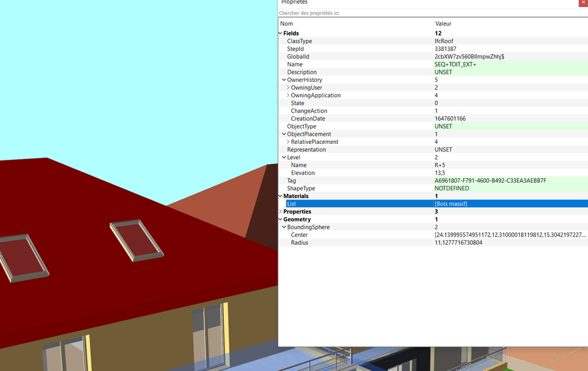Screen dimensions: 588x371
Task: Click the 2cbXW7zv560BIImpwZhhj$ GlobalId value
Action: [470, 57]
